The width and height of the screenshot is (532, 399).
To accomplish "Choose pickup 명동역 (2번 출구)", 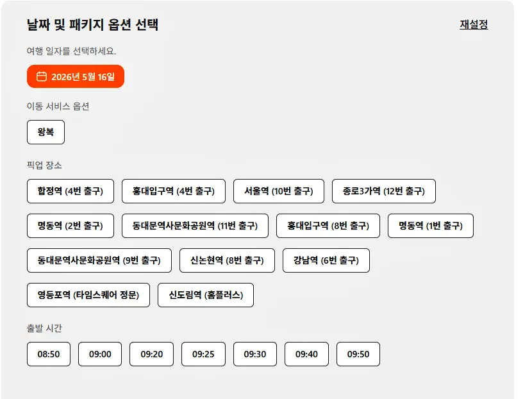I will point(71,226).
